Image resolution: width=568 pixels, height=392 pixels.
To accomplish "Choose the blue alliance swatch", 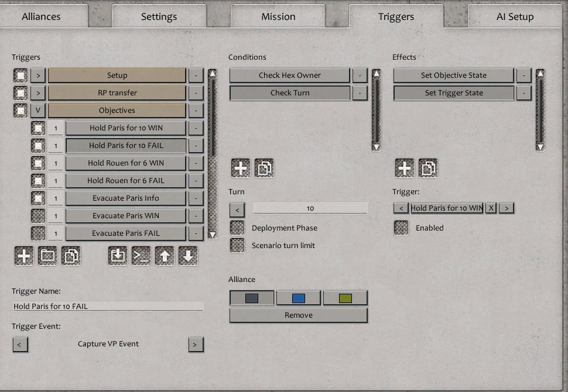I will [299, 298].
